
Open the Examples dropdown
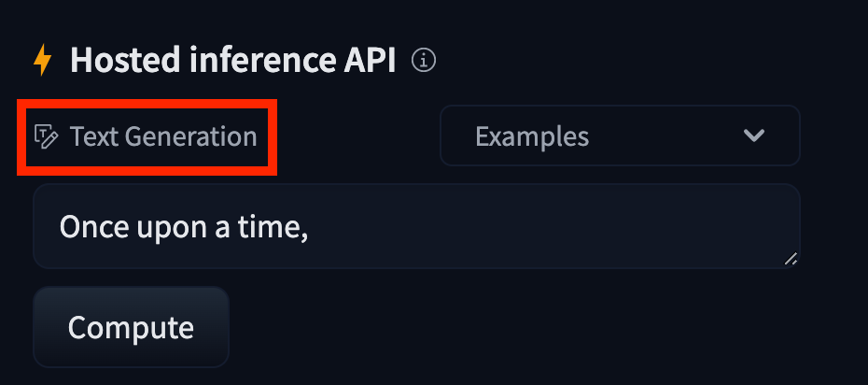(619, 135)
